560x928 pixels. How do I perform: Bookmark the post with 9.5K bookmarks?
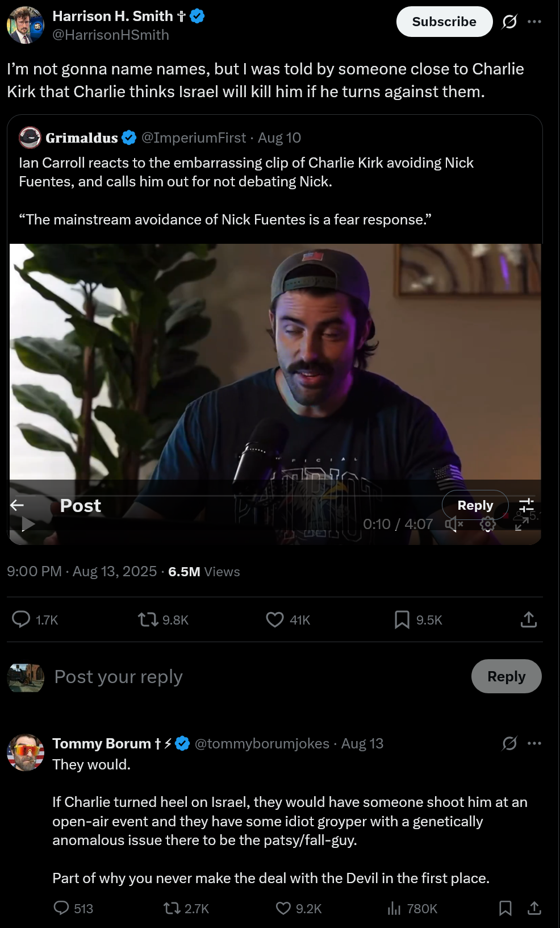coord(402,619)
